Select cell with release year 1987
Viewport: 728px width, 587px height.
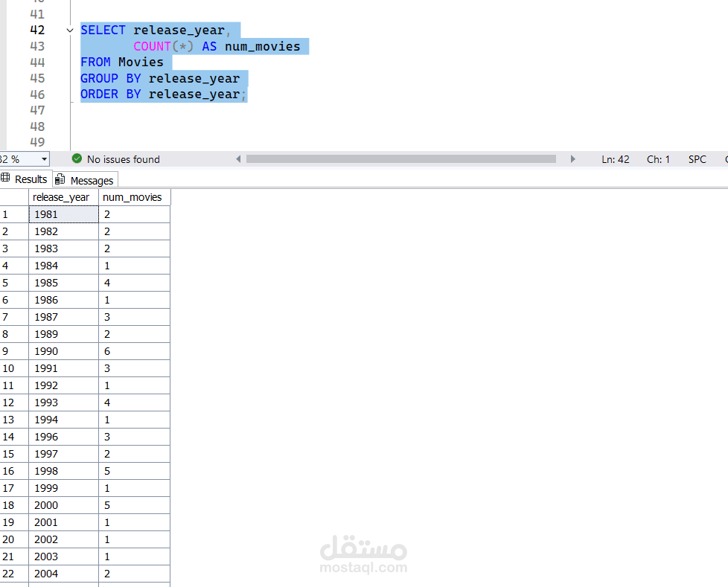[63, 317]
